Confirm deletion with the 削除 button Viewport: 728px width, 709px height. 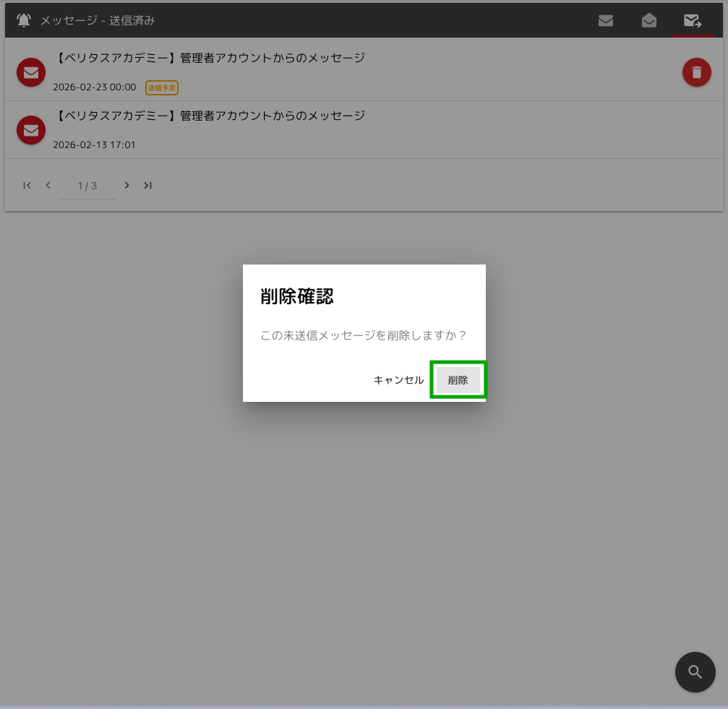(458, 379)
